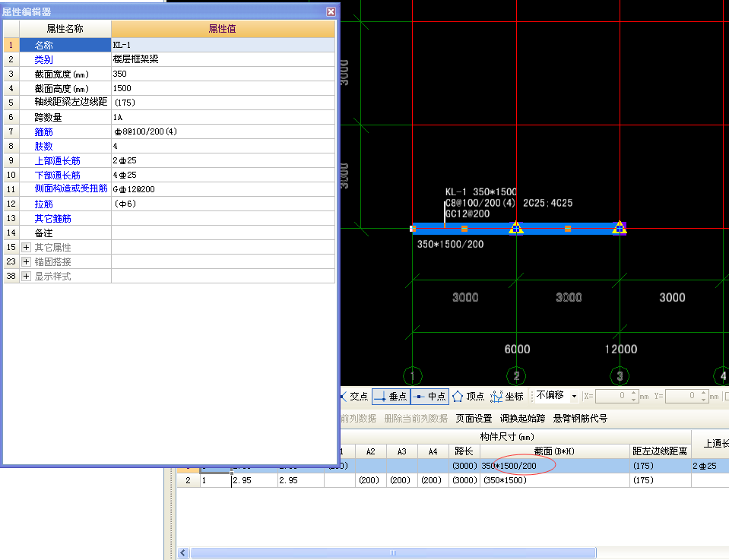
Task: Click the Y= offset input field
Action: (682, 396)
